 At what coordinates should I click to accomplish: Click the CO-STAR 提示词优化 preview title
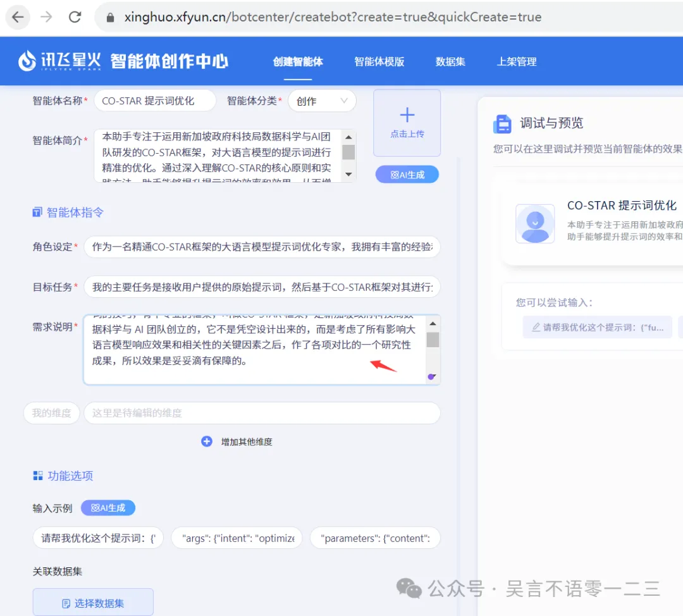622,206
